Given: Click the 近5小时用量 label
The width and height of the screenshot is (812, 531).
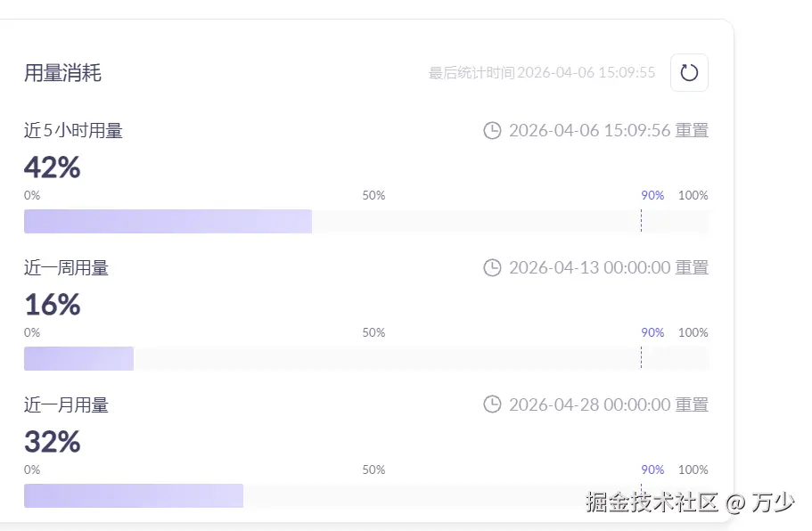Looking at the screenshot, I should [x=73, y=131].
